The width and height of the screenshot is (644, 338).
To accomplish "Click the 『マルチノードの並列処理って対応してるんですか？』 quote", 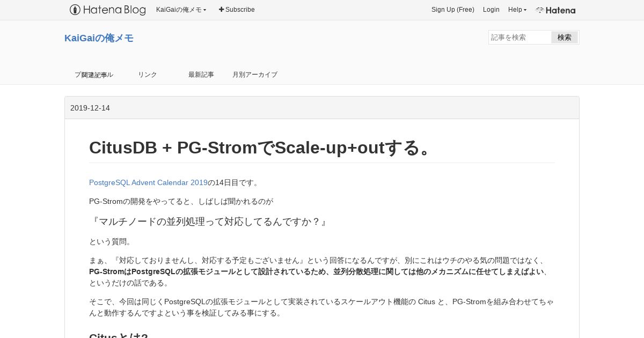I will point(209,221).
